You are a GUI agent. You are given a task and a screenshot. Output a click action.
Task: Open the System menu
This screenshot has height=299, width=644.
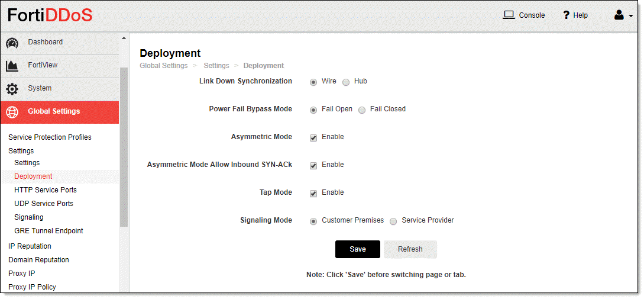60,89
